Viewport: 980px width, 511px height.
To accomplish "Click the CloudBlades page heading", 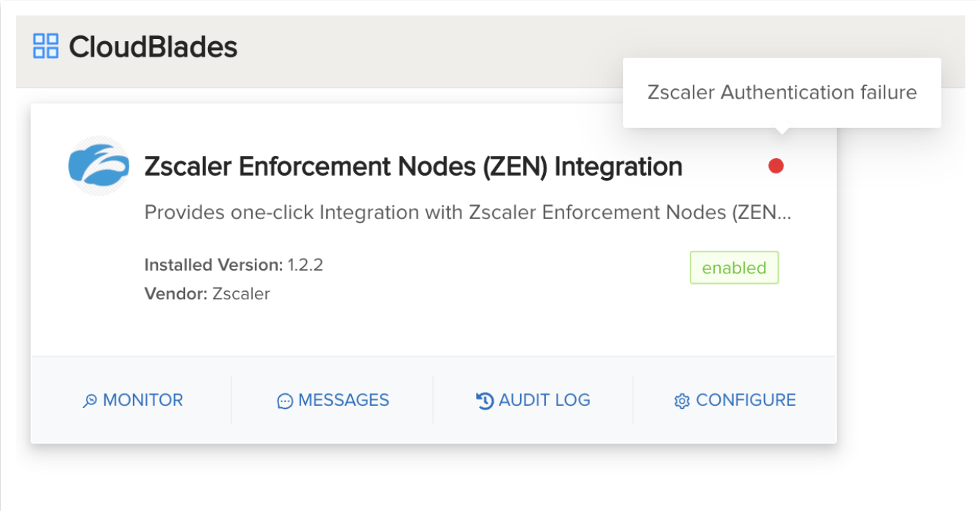I will coord(153,47).
